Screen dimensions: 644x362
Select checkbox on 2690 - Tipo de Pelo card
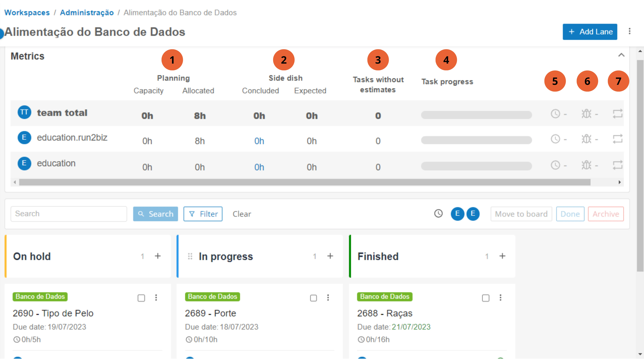tap(141, 298)
